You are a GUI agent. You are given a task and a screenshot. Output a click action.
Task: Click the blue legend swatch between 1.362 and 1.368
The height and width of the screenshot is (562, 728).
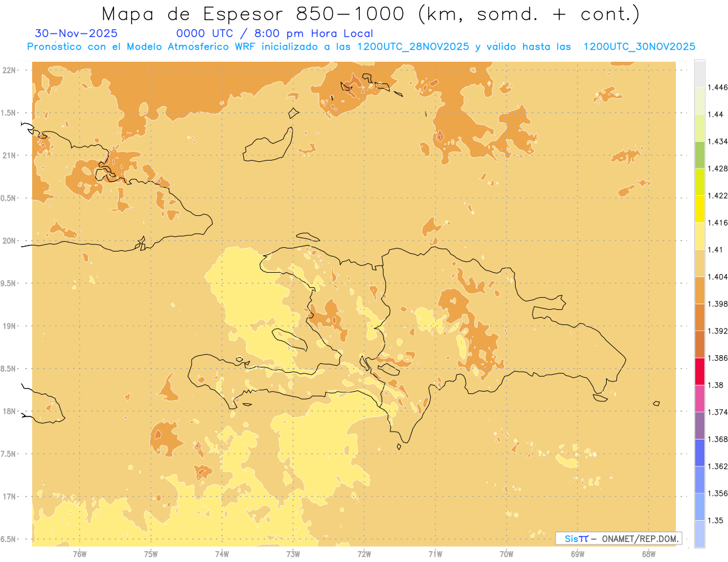click(x=699, y=453)
